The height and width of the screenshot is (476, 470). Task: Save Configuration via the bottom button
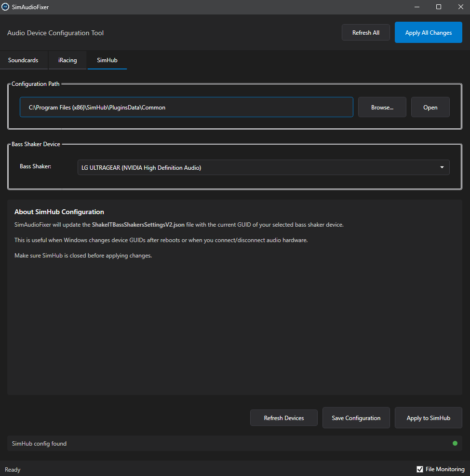[x=356, y=418]
